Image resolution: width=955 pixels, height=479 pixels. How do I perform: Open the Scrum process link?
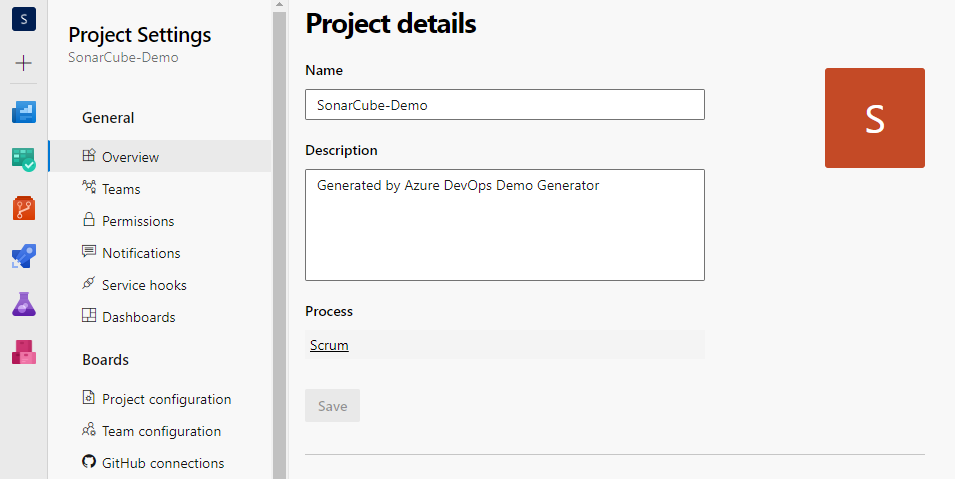tap(329, 345)
